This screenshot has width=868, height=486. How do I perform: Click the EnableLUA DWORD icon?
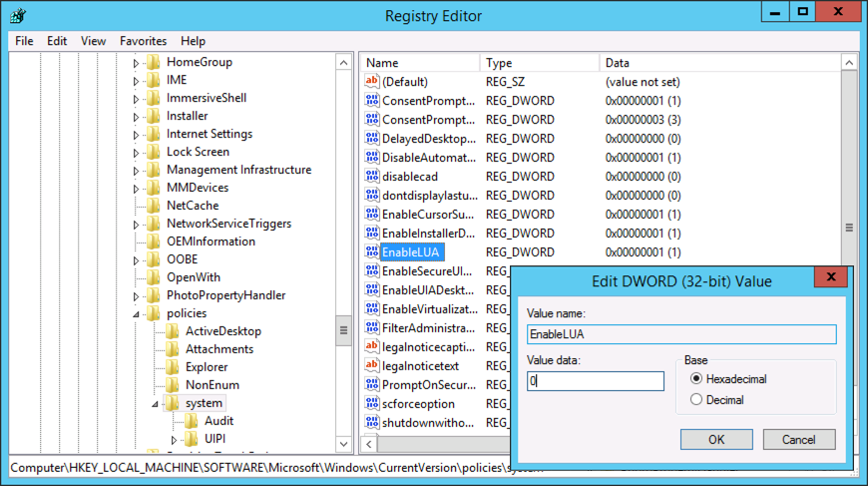click(372, 251)
